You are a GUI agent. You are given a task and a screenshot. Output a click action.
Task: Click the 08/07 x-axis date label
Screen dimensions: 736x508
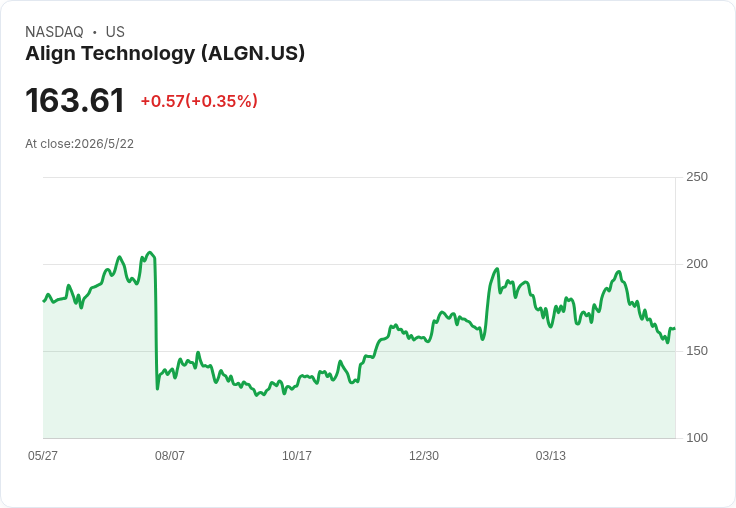click(169, 455)
